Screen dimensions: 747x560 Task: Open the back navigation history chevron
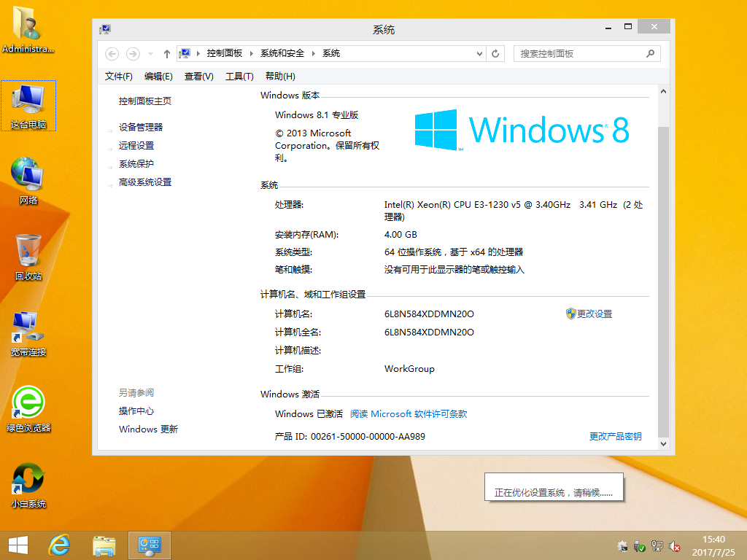(151, 53)
